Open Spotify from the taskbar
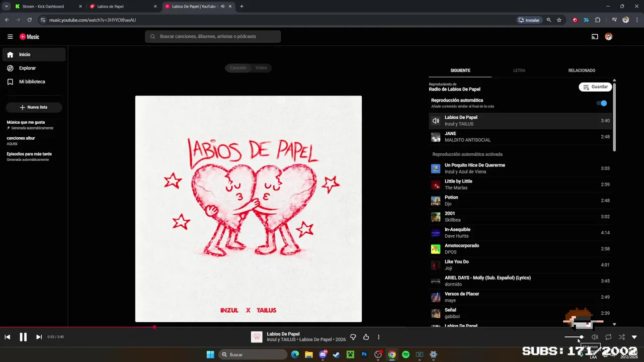The width and height of the screenshot is (644, 362). [x=406, y=354]
